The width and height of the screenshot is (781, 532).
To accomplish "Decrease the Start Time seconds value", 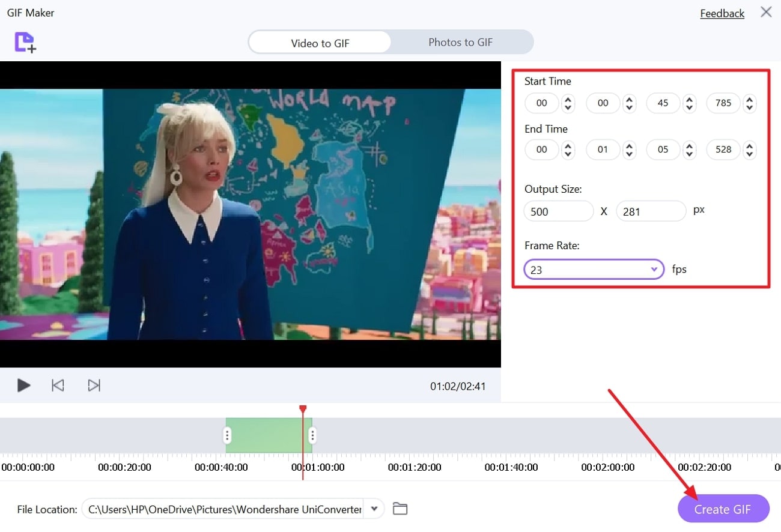I will [x=690, y=107].
